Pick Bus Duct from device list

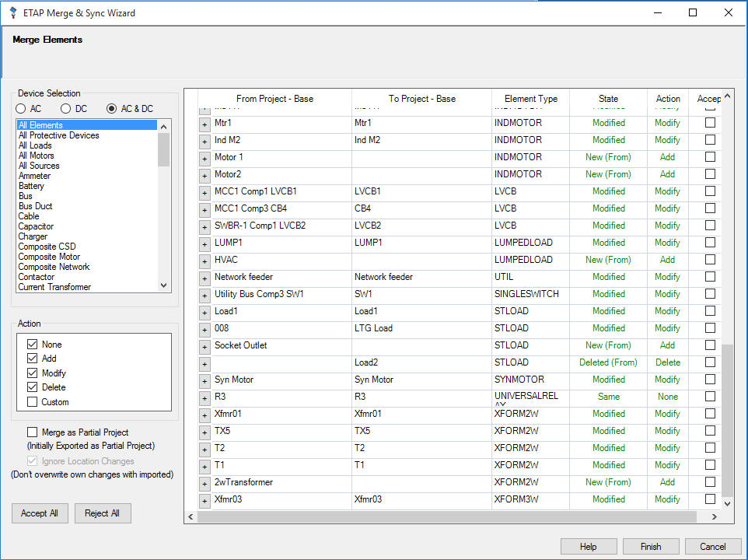[x=87, y=206]
